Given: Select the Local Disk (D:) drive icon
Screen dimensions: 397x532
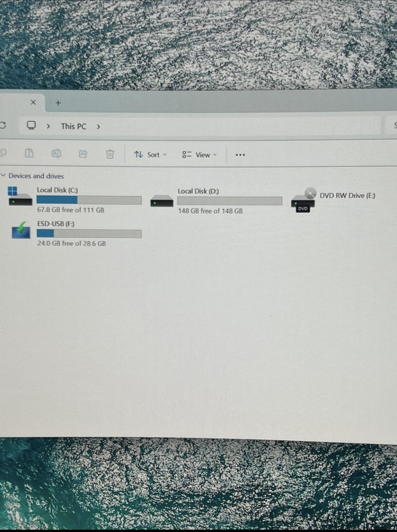Looking at the screenshot, I should [162, 201].
